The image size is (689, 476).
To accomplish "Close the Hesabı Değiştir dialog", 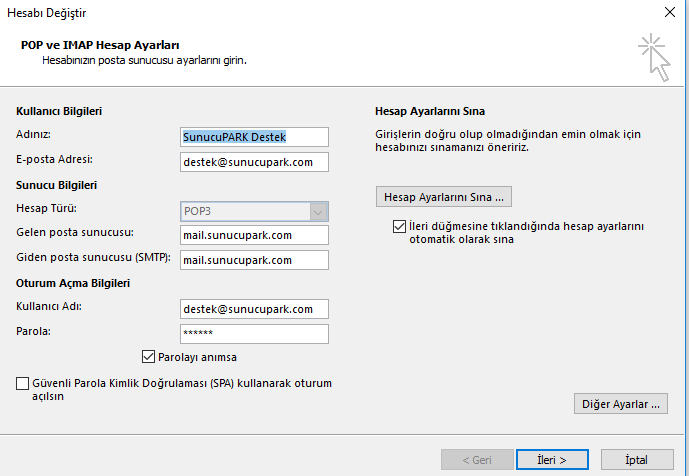I will [670, 12].
